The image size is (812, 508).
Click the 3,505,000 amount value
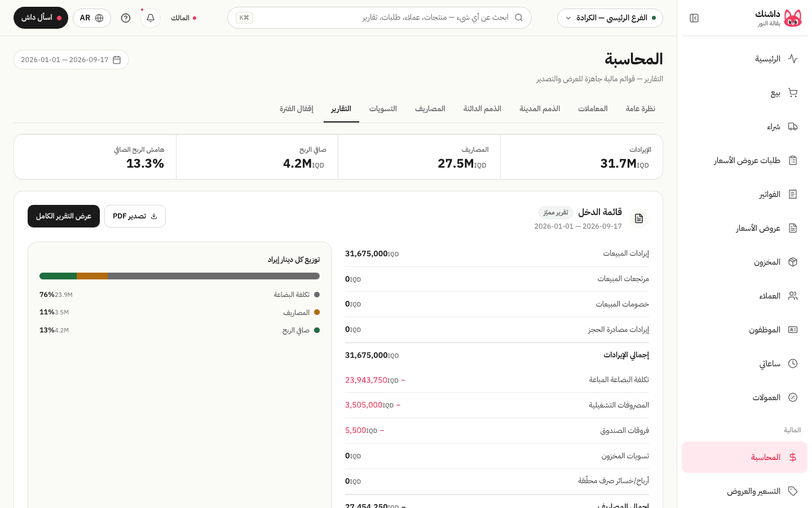(364, 405)
